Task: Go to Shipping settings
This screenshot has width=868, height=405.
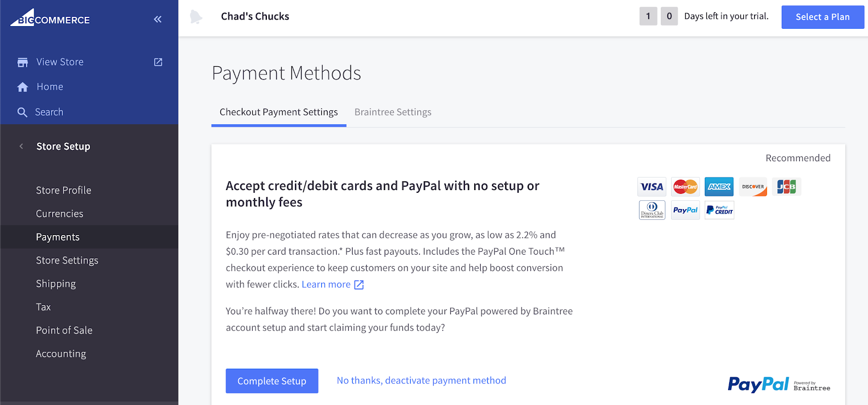Action: [x=56, y=284]
